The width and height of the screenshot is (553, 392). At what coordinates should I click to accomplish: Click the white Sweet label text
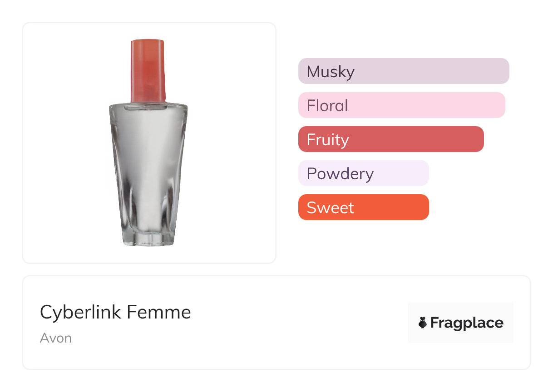coord(330,208)
